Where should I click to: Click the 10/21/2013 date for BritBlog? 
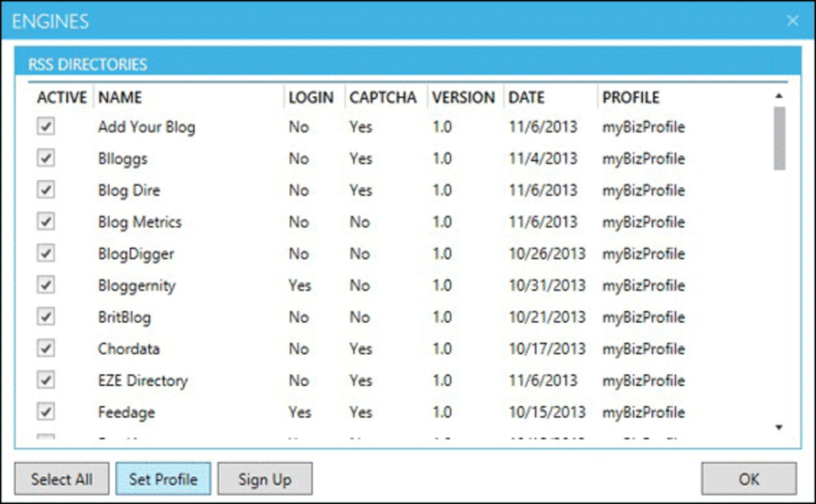[547, 317]
